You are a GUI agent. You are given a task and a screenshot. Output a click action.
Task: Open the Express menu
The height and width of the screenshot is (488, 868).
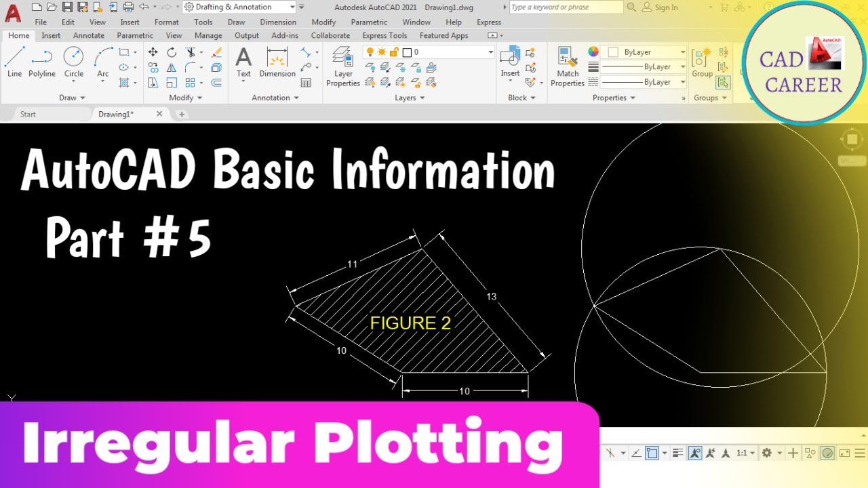point(489,22)
